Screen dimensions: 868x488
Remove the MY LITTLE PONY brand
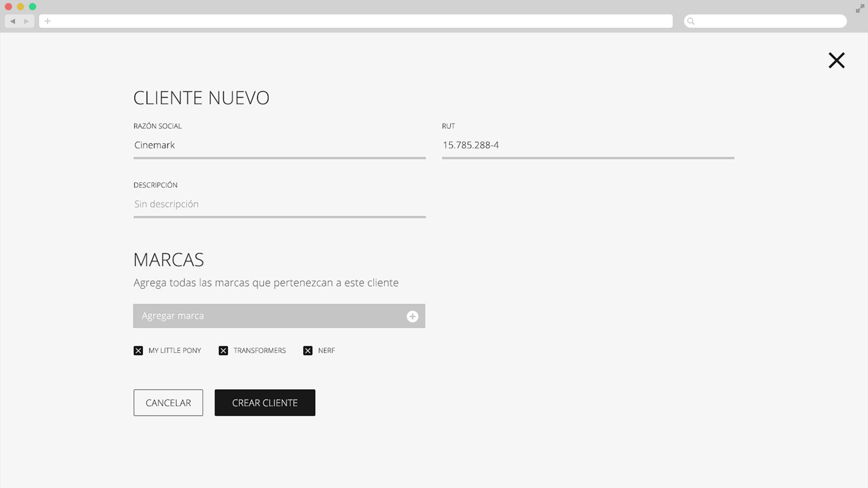click(138, 351)
